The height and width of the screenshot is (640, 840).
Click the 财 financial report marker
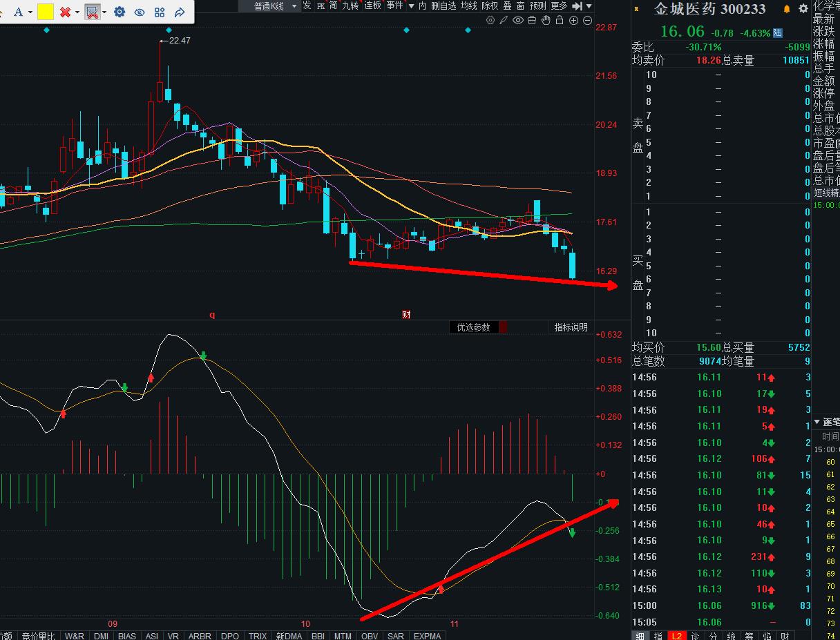point(407,315)
